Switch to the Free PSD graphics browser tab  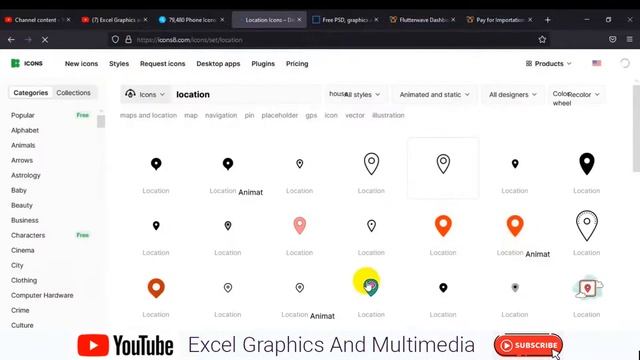[x=345, y=20]
